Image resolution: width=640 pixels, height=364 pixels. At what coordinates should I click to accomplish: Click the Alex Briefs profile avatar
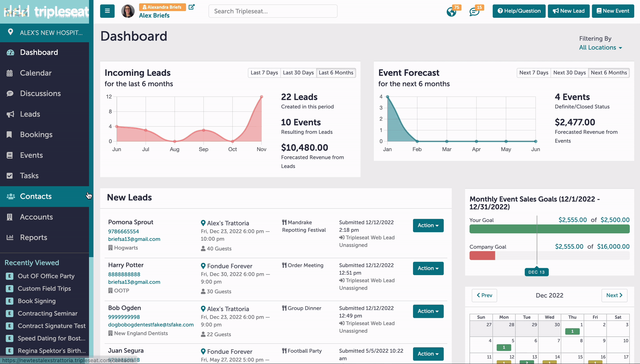tap(128, 11)
